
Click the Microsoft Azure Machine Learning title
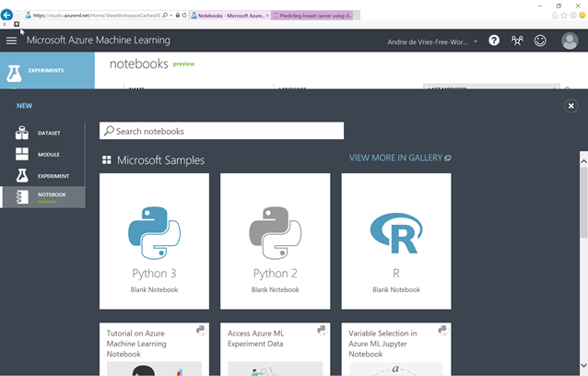tap(99, 41)
